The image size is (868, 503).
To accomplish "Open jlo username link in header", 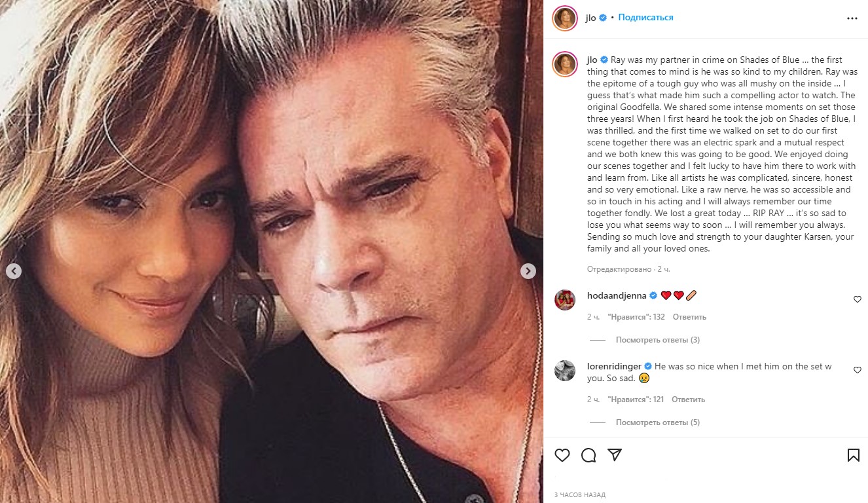I will click(590, 18).
